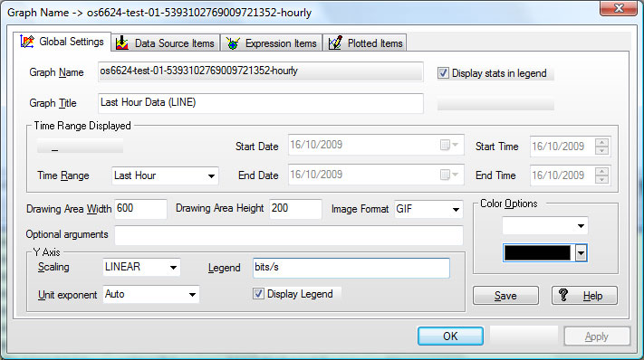644x360 pixels.
Task: Click the Expression Items tab icon
Action: 233,43
